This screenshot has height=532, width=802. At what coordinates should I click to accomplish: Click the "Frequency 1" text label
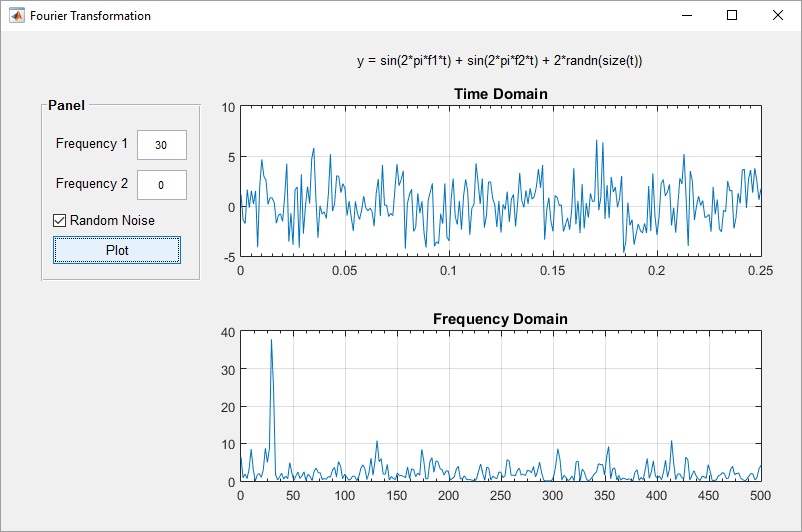[92, 144]
